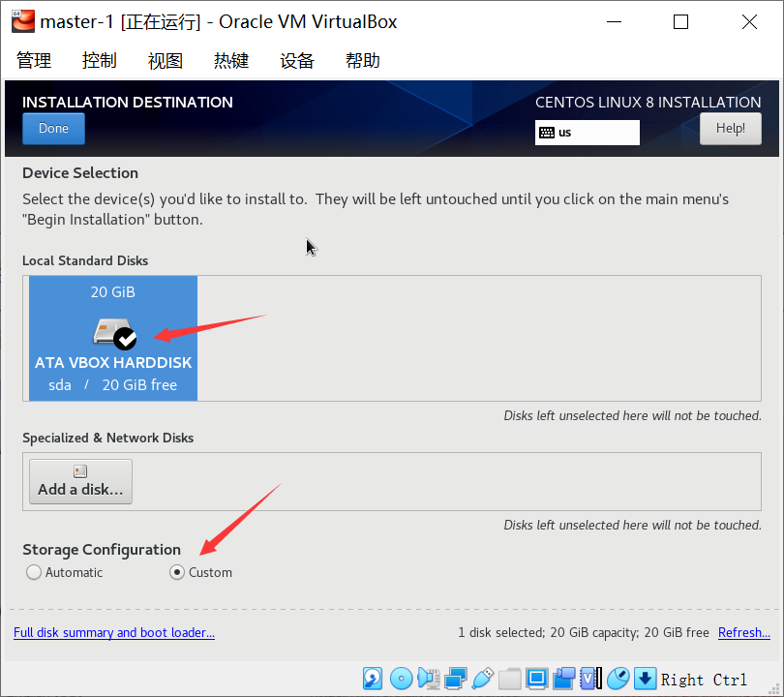Screen dimensions: 784x697
Task: Click the USB devices icon in status bar
Action: (483, 679)
